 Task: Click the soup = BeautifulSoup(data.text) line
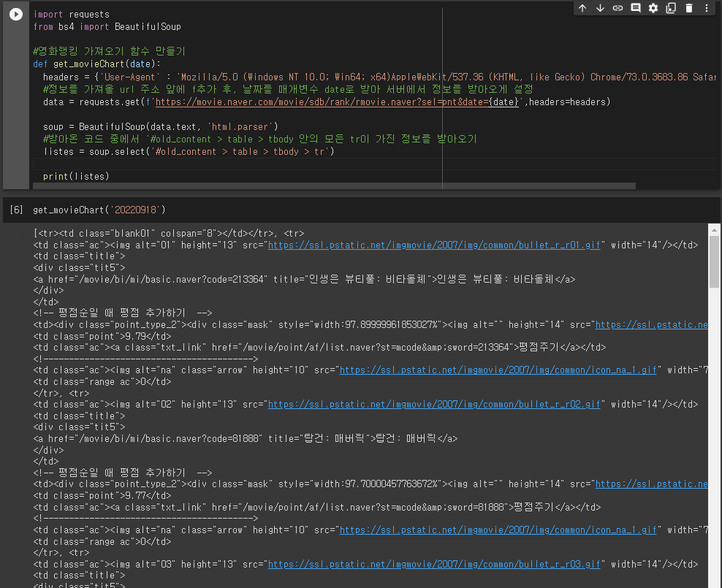click(160, 126)
